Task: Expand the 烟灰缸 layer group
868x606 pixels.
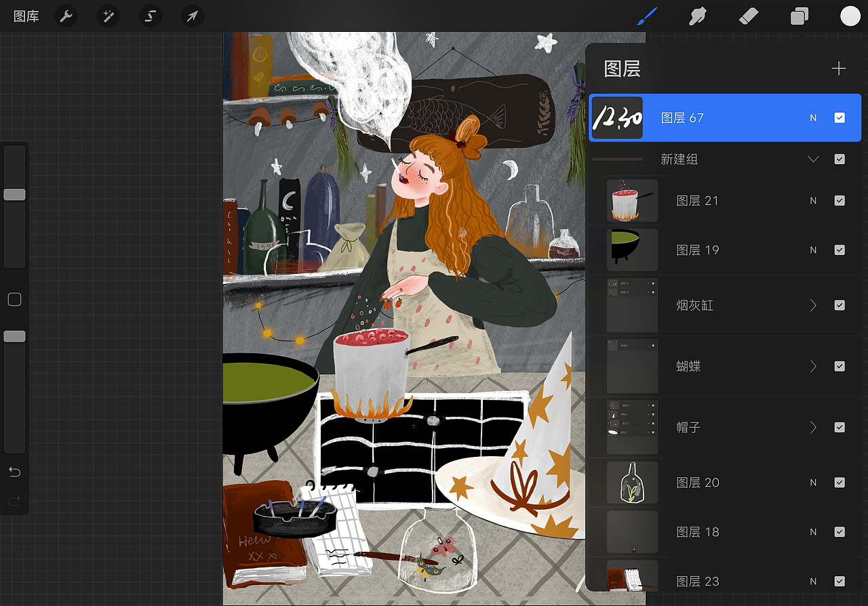Action: tap(813, 305)
